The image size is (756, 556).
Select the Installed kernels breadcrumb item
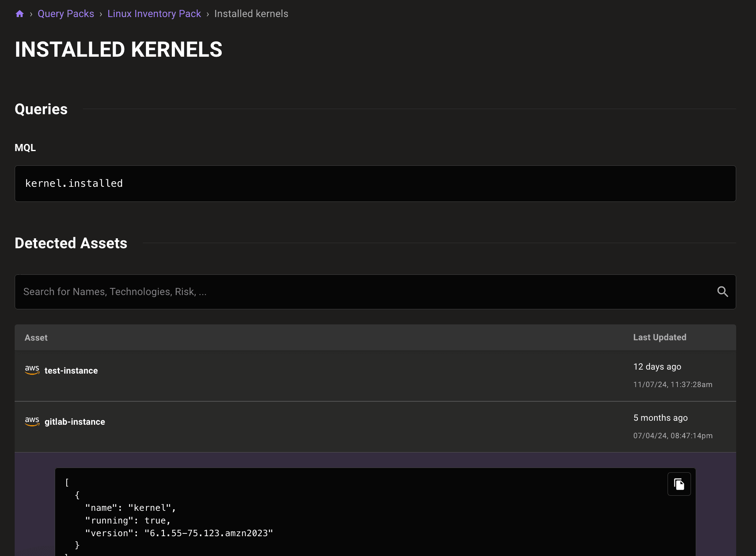(251, 13)
